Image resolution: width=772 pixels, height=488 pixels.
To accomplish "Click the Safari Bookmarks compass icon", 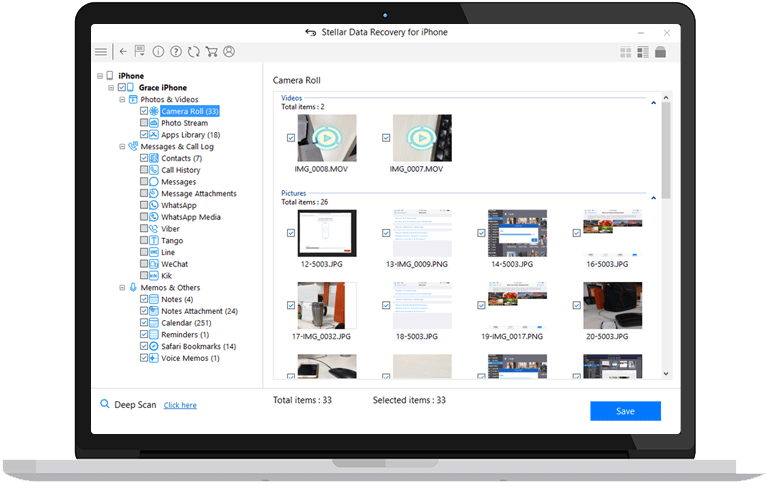I will pos(154,347).
